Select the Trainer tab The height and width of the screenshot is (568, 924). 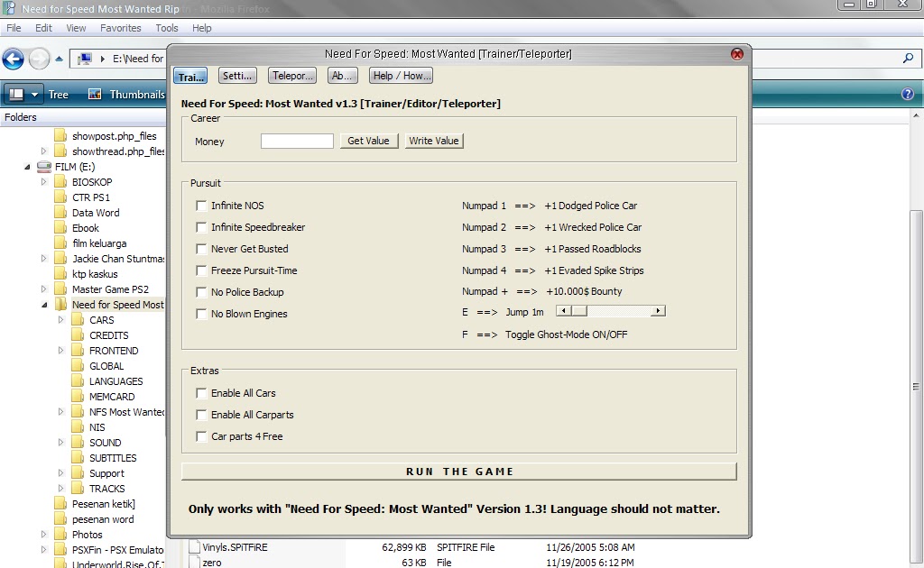[190, 77]
